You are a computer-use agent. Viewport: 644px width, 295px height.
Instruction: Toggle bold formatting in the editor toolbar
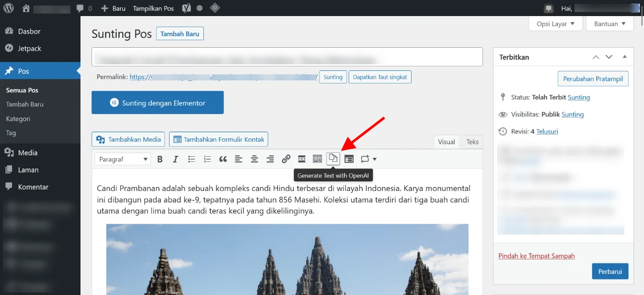[160, 159]
